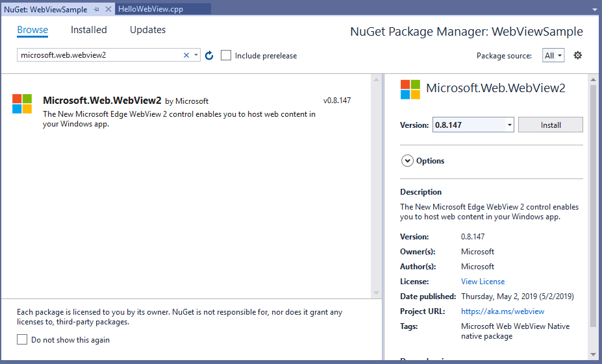
Task: Open package source settings gear
Action: pos(577,55)
